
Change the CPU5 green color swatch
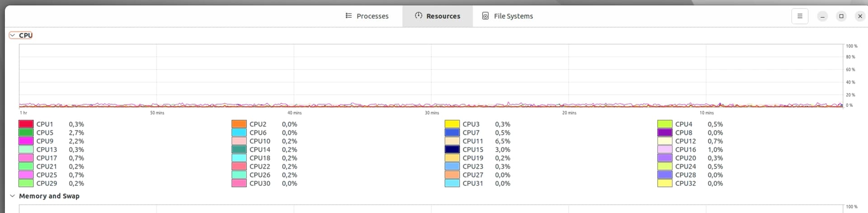26,133
